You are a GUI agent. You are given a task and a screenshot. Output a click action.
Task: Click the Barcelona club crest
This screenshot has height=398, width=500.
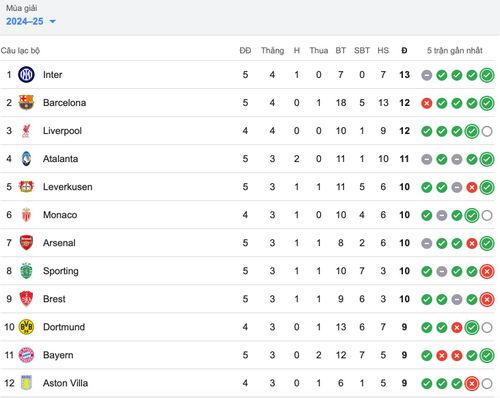[26, 103]
